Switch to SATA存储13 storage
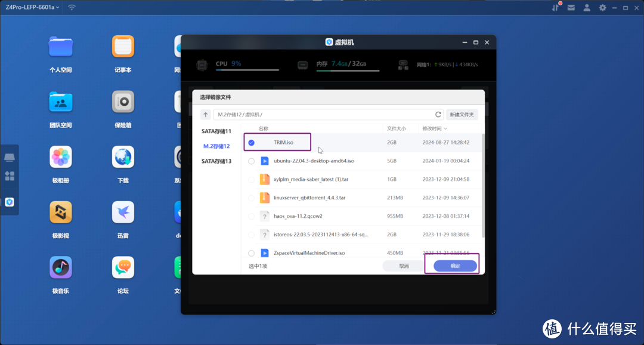The height and width of the screenshot is (345, 644). pos(216,161)
